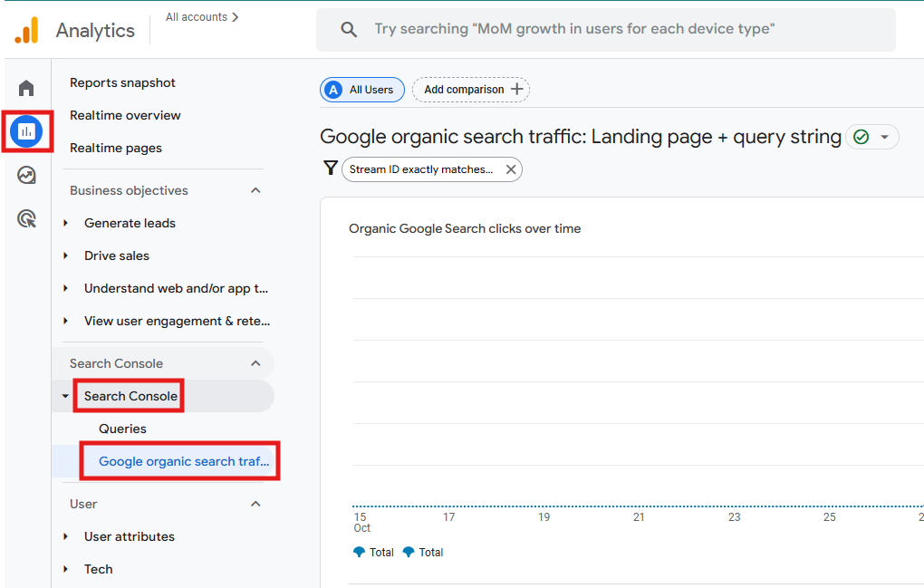
Task: Click the first Total legend marker
Action: (359, 552)
